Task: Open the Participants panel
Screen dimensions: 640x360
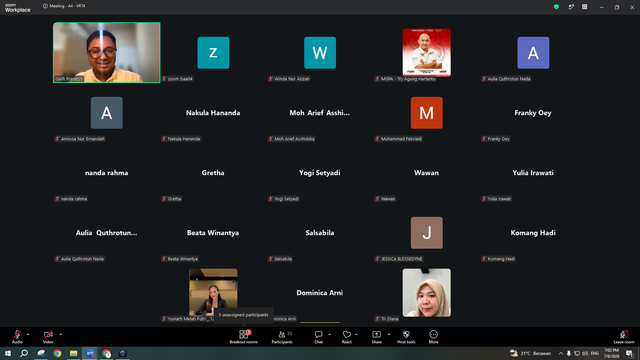Action: (282, 337)
